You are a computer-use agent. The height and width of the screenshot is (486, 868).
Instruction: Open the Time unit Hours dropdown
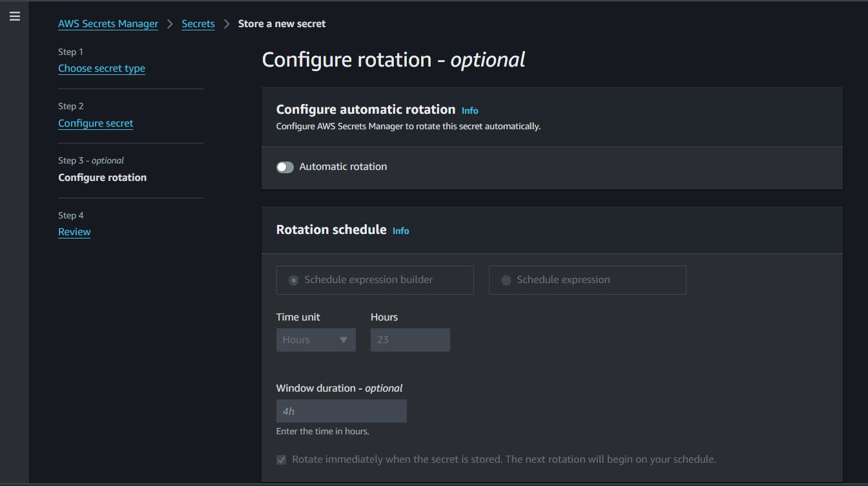pyautogui.click(x=316, y=340)
